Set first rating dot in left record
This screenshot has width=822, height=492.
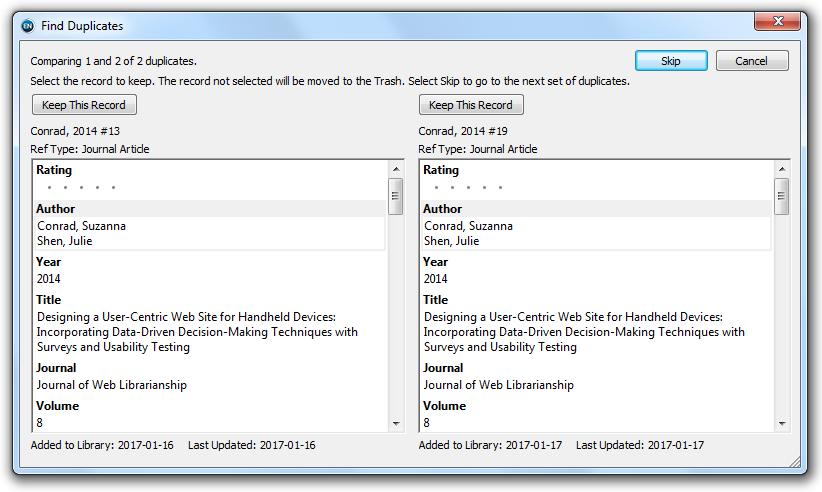[x=49, y=188]
